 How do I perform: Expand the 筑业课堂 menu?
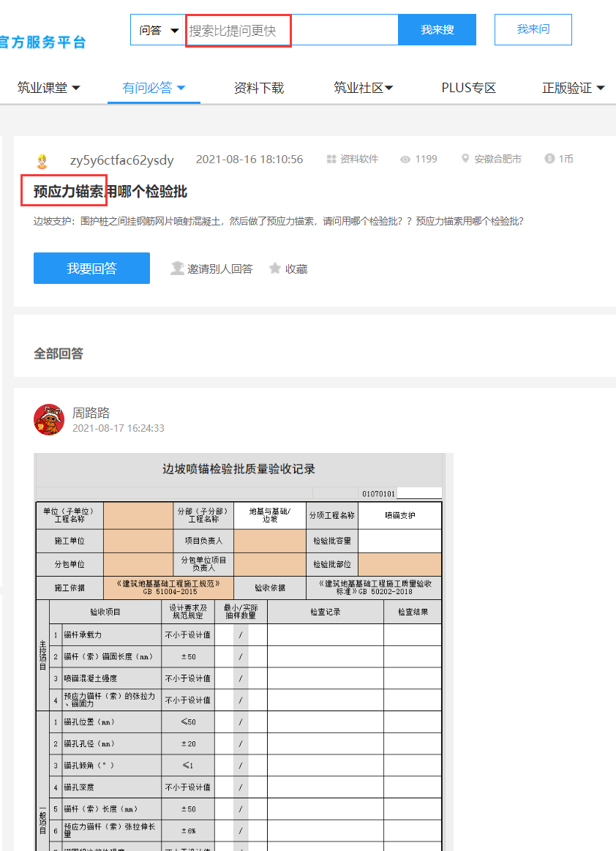click(48, 88)
